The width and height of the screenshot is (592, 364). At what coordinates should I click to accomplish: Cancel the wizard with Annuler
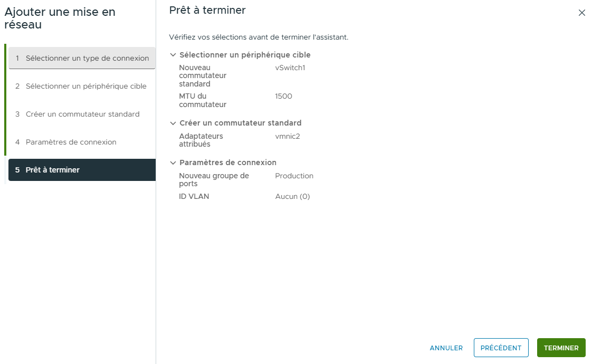point(446,348)
